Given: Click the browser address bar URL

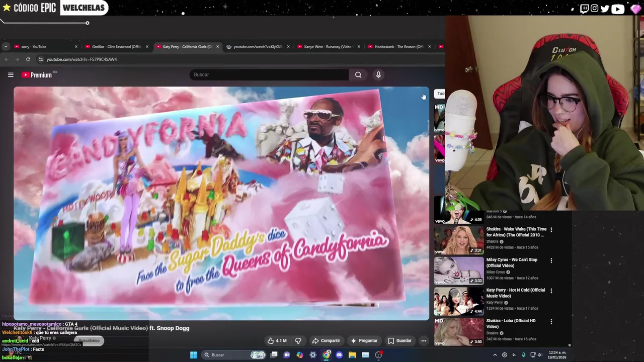Looking at the screenshot, I should tap(82, 59).
